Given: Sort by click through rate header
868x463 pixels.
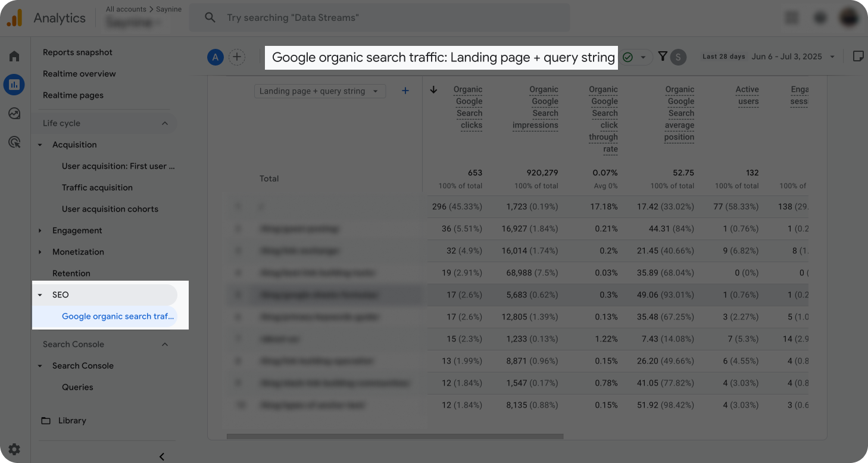Looking at the screenshot, I should tap(604, 119).
